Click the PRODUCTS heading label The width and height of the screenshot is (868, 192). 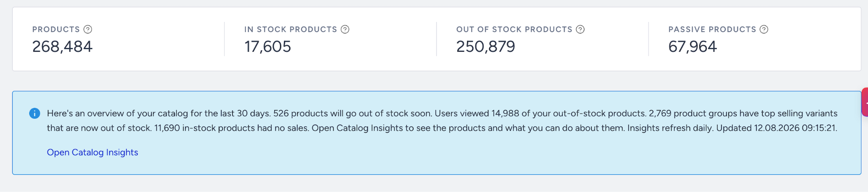tap(56, 29)
